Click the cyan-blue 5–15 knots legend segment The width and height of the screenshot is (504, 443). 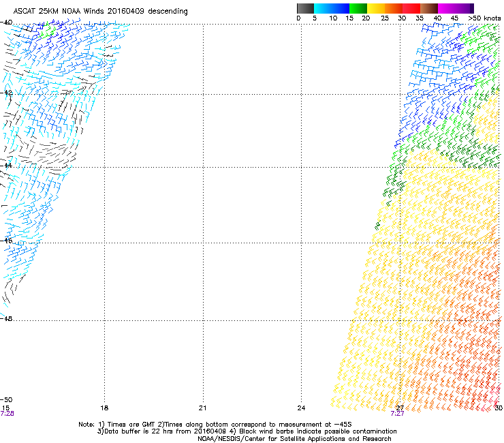pyautogui.click(x=332, y=8)
